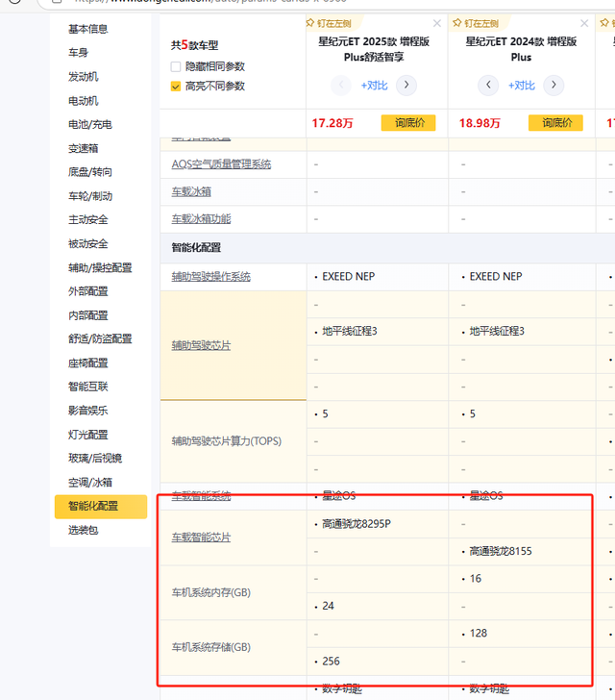Show previous trim before 2024款 增程版 Plus
This screenshot has height=700, width=615.
[488, 85]
